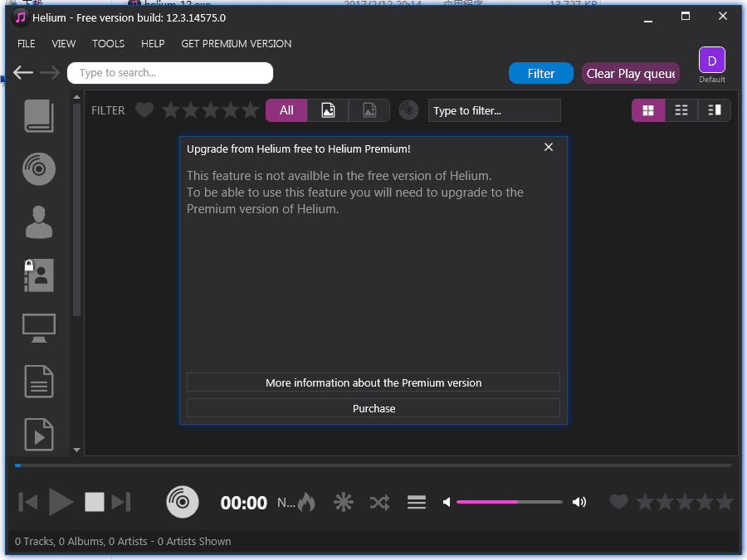This screenshot has width=747, height=560.
Task: Click the flame icon in player bar
Action: [307, 502]
